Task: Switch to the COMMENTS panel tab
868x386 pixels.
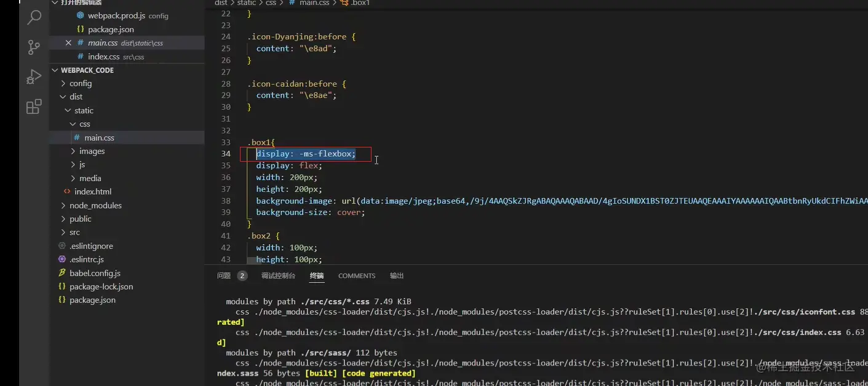Action: (x=357, y=276)
